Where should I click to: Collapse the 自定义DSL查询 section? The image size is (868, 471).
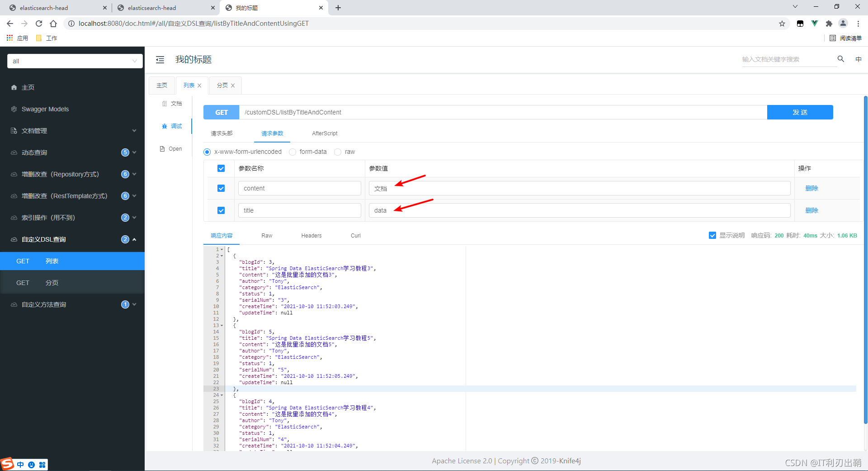point(134,239)
